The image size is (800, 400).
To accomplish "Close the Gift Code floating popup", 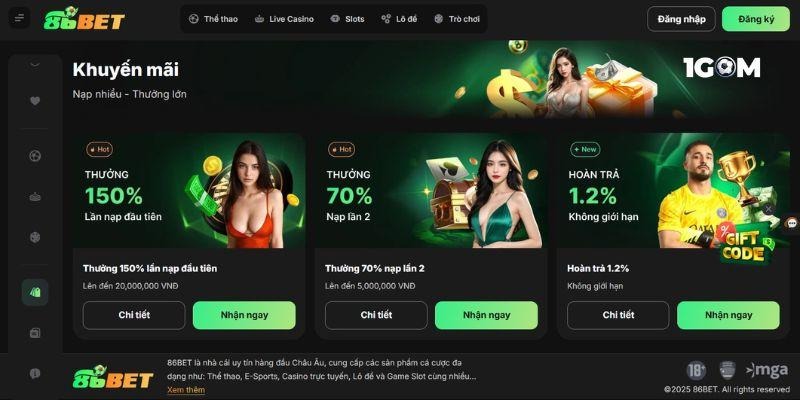I will click(768, 209).
